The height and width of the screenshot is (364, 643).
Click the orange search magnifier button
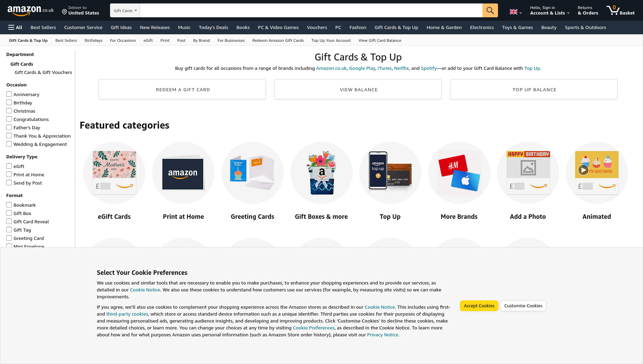click(490, 10)
